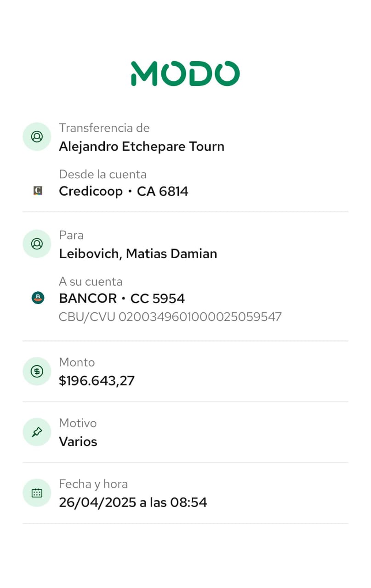This screenshot has height=588, width=371.
Task: Click the BANCOR bank logo
Action: pos(38,298)
